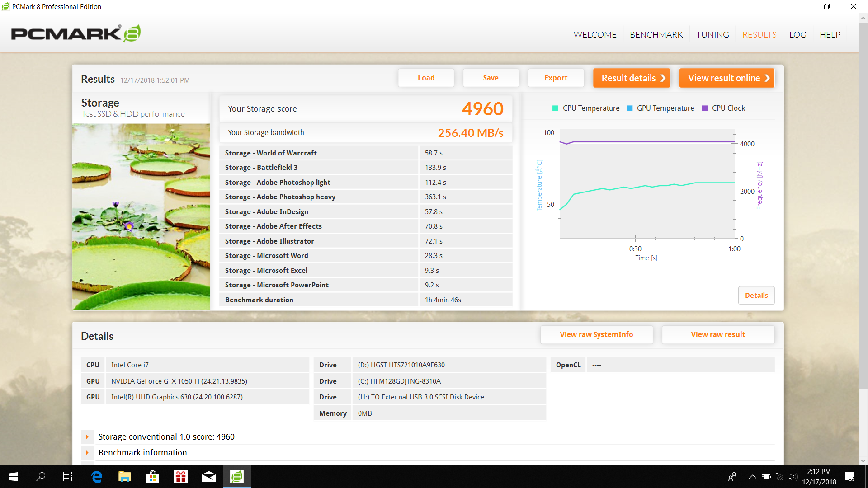Open the network Wi-Fi icon
The image size is (868, 488).
[x=780, y=477]
